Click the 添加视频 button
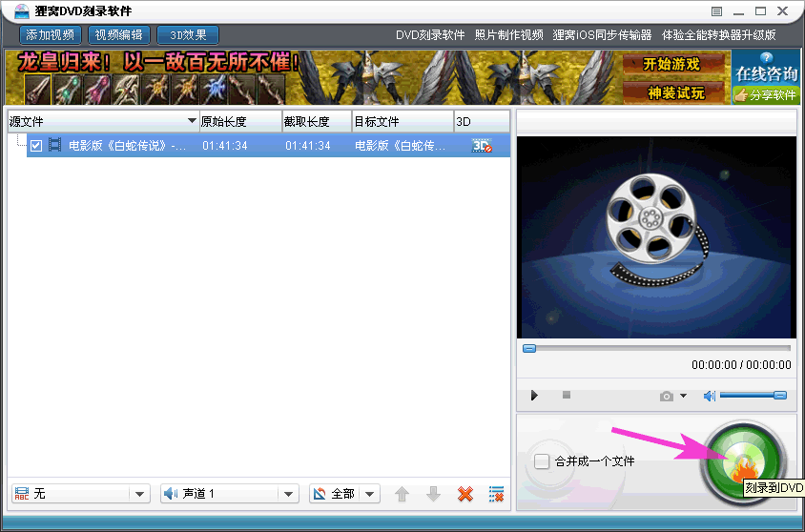Screen dimensions: 805x532 pyautogui.click(x=51, y=35)
